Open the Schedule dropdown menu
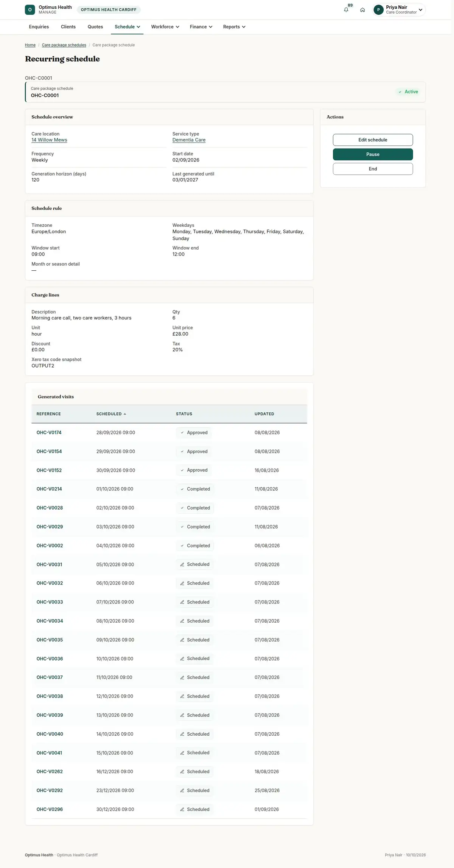The image size is (454, 868). pos(127,27)
